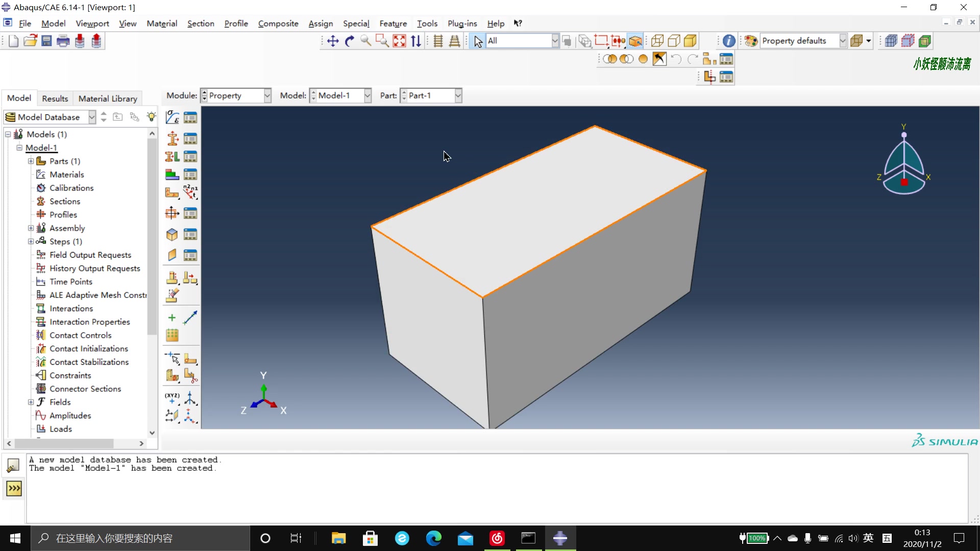Screen dimensions: 980x551
Task: Click the Query information icon
Action: [729, 41]
